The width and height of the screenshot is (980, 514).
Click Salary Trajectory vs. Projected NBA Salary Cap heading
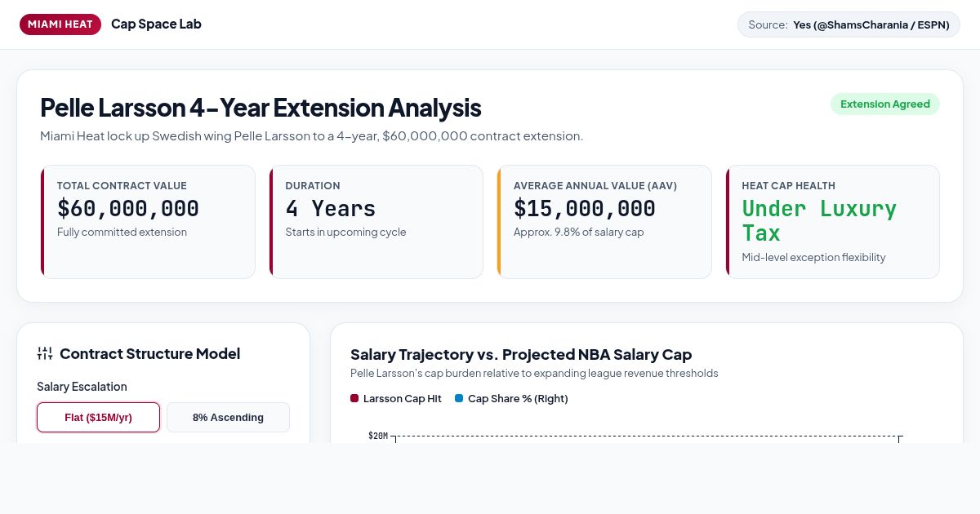(x=521, y=354)
